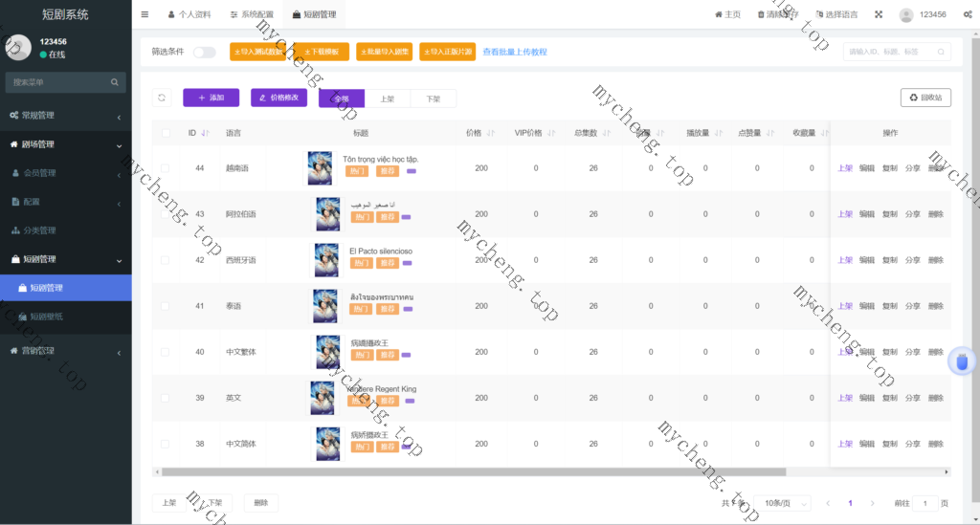Click the sidebar menu search magnifier icon
The image size is (980, 525).
click(115, 82)
